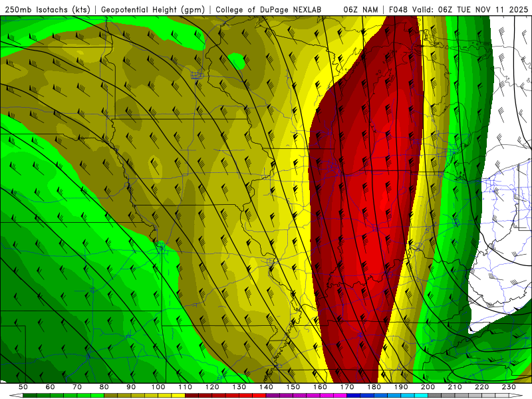Screen dimensions: 532x399
Task: Select the 'Geopotential Height (gpm)' header label
Action: pos(153,10)
